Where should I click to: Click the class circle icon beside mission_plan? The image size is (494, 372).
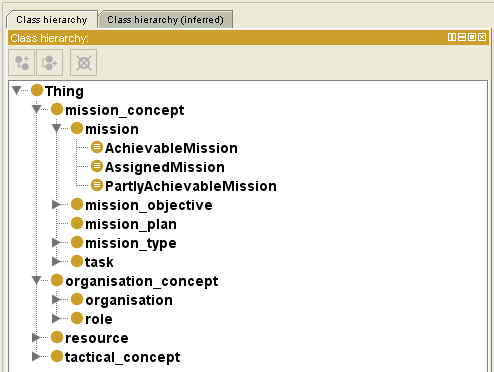77,223
